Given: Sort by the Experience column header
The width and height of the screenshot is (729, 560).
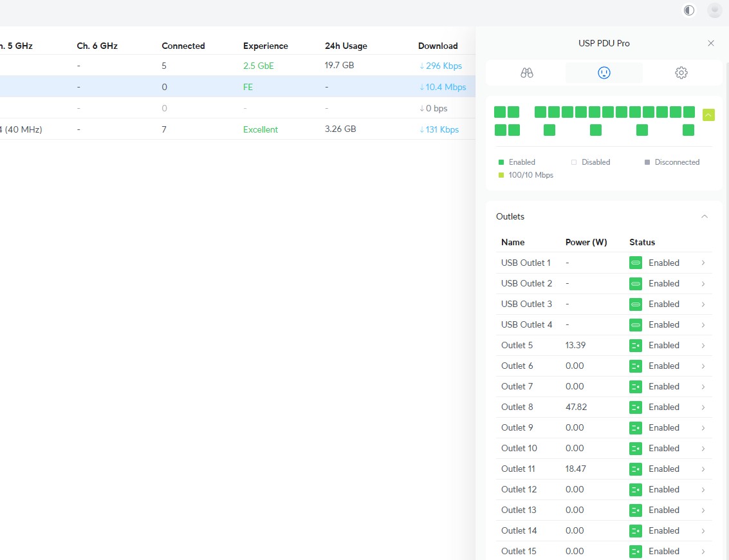Looking at the screenshot, I should (x=265, y=46).
